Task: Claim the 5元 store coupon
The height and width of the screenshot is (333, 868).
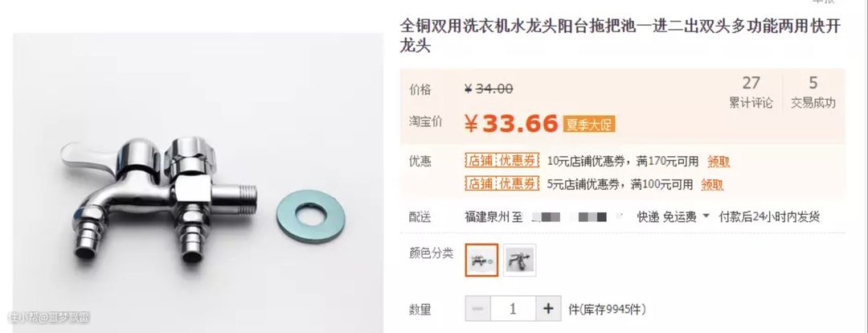Action: point(712,184)
